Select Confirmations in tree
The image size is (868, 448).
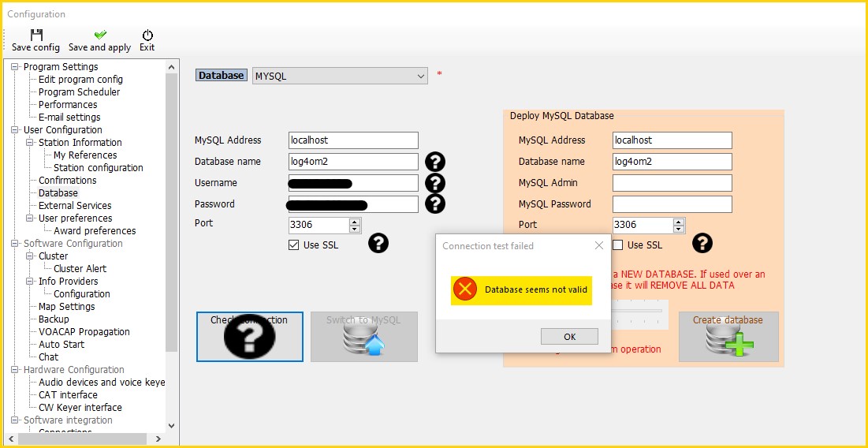point(68,181)
